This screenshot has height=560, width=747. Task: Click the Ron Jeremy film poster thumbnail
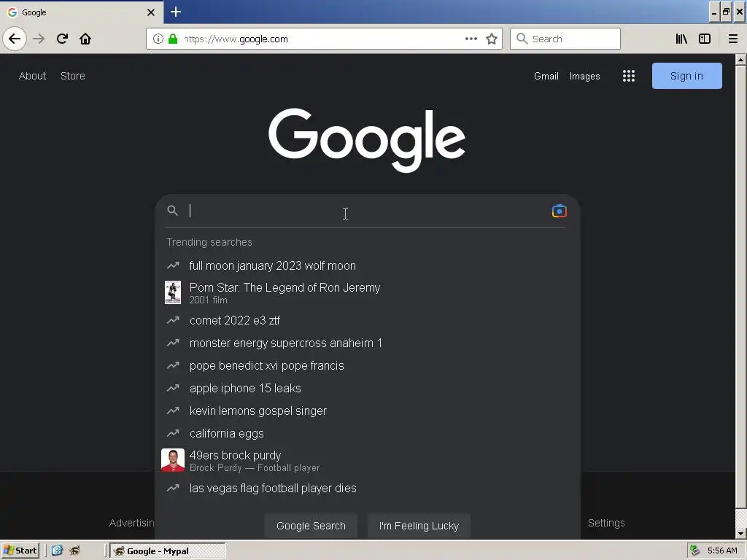[x=173, y=292]
